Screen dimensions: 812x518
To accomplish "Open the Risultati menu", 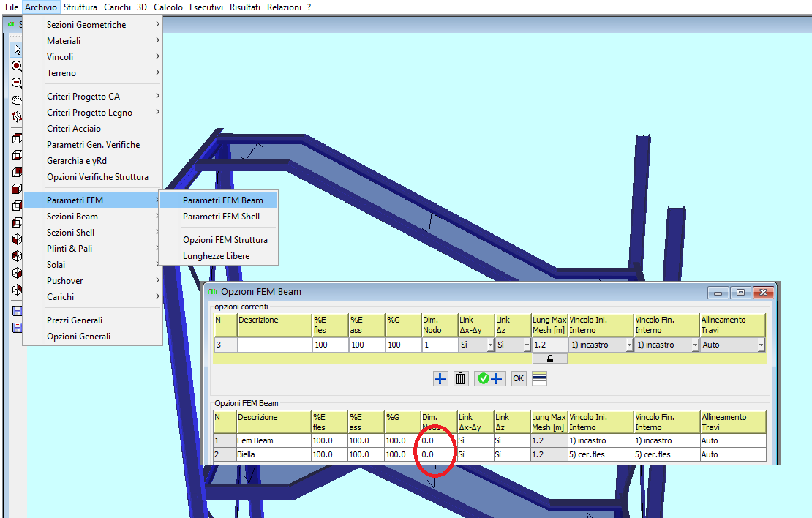I will pos(245,7).
